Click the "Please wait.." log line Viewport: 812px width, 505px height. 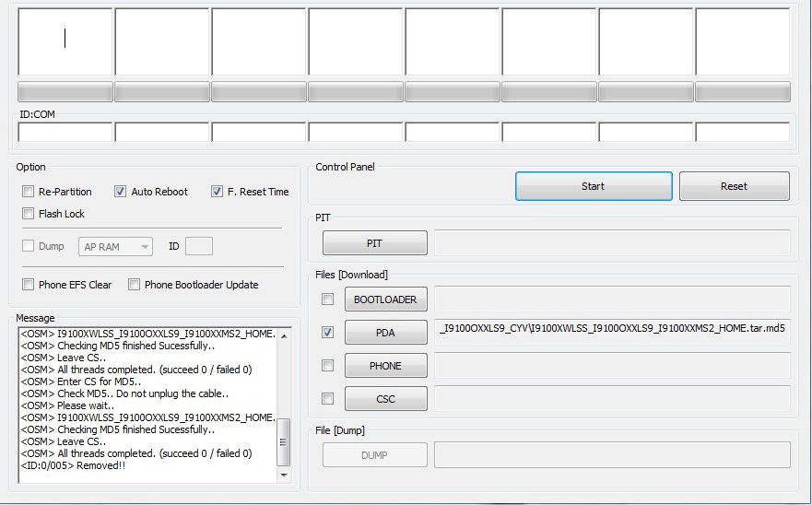[x=68, y=405]
